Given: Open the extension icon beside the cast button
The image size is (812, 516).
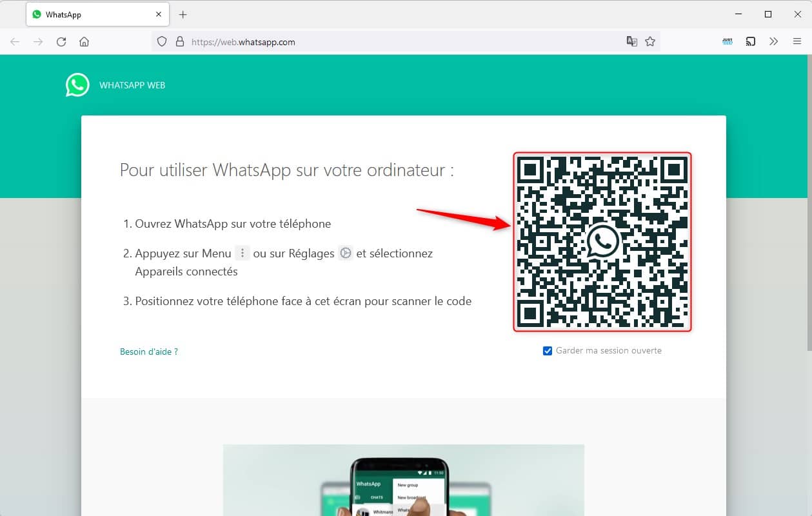Looking at the screenshot, I should [x=728, y=41].
